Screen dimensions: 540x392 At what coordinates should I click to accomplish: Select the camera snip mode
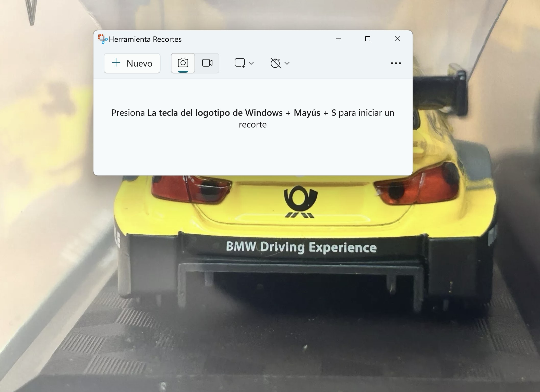183,63
